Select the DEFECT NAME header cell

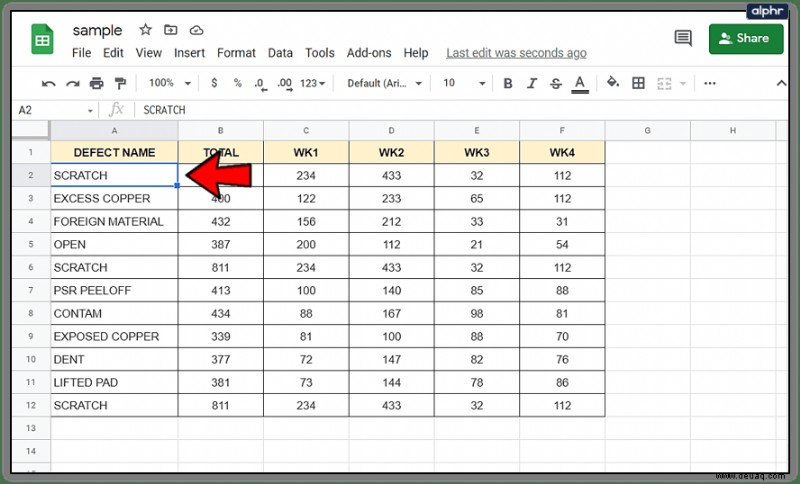pyautogui.click(x=114, y=152)
